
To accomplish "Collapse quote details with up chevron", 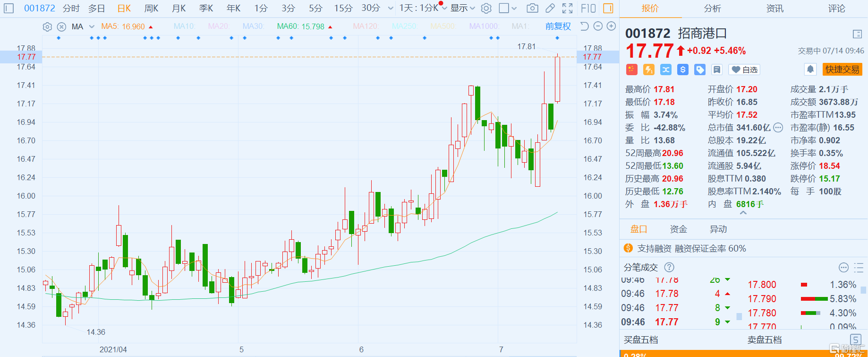I will pyautogui.click(x=743, y=213).
